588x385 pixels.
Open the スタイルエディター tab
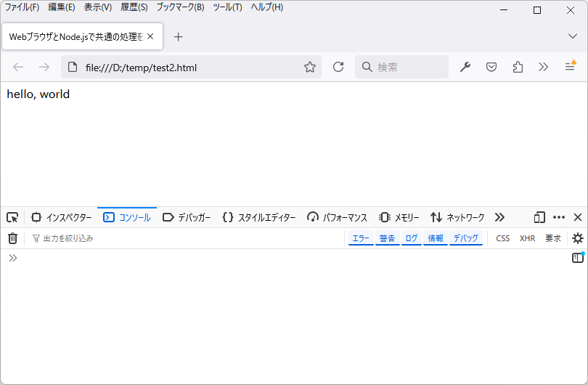[x=258, y=217]
